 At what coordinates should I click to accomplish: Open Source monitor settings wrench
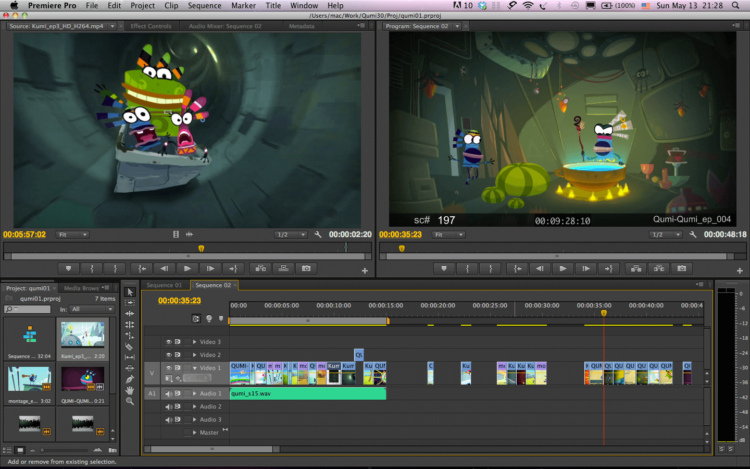tap(318, 235)
